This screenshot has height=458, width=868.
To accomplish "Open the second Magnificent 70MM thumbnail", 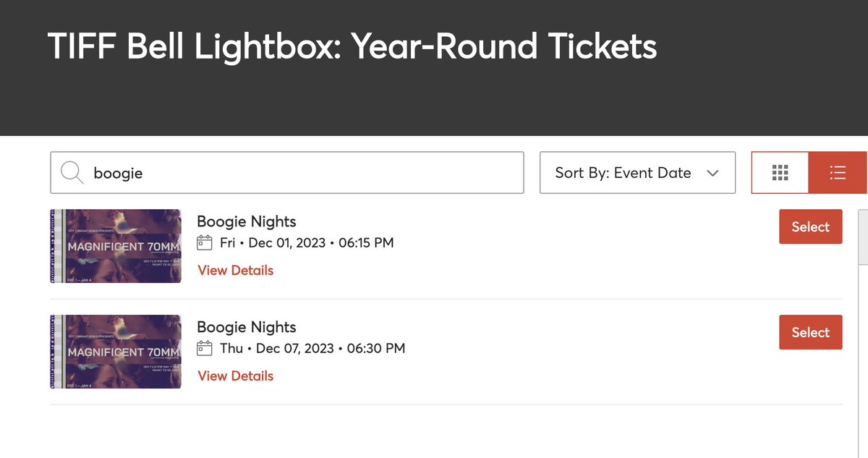I will coord(116,352).
